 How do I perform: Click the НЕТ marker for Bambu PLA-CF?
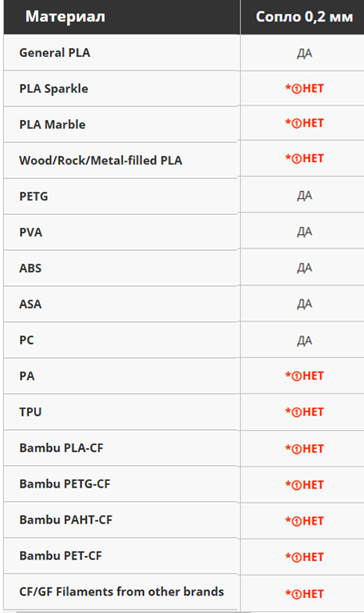tap(304, 448)
